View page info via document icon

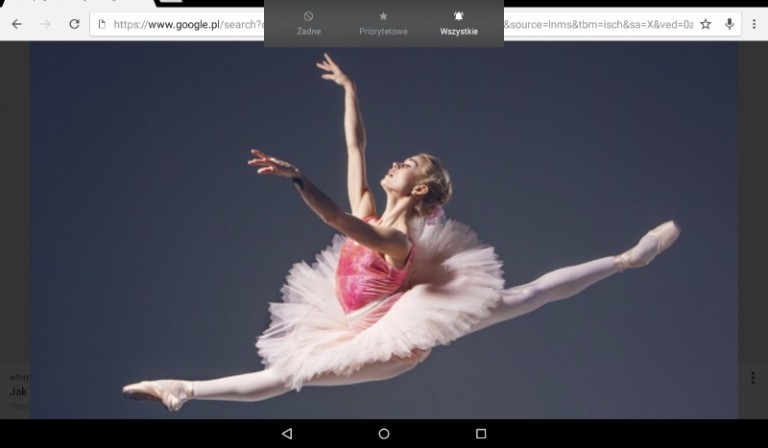coord(102,24)
